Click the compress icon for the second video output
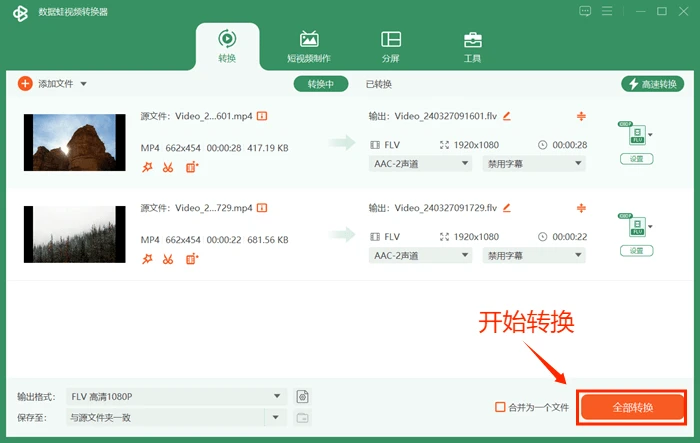 point(581,208)
